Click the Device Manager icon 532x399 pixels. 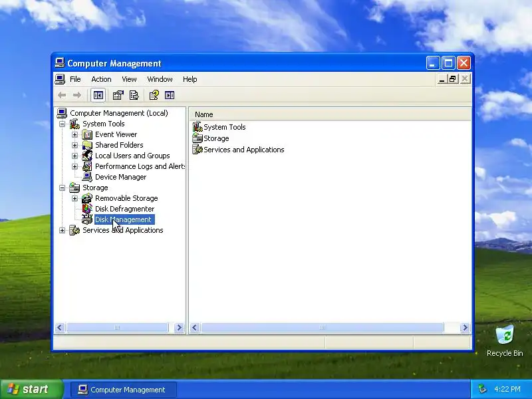pyautogui.click(x=87, y=177)
